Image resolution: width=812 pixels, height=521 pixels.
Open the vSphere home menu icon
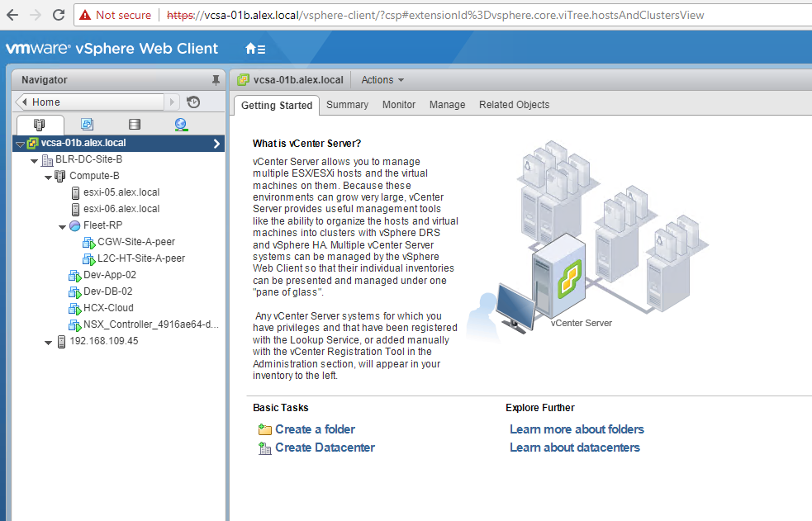click(255, 49)
